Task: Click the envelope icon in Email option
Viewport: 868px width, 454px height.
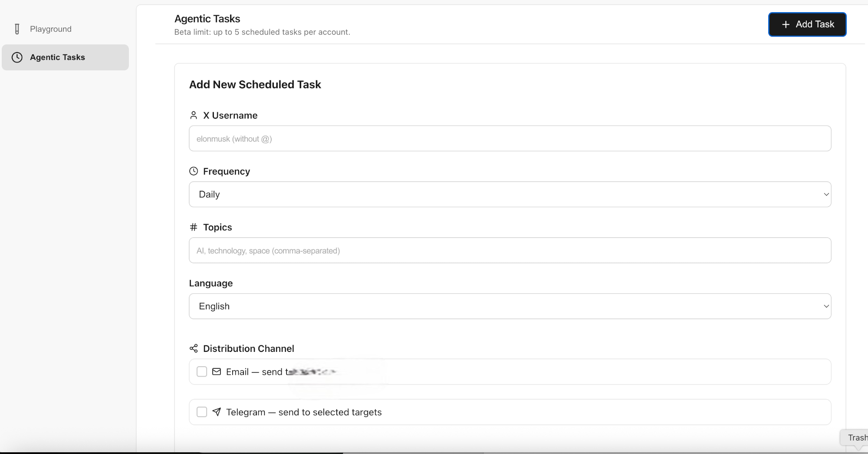Action: pos(217,371)
